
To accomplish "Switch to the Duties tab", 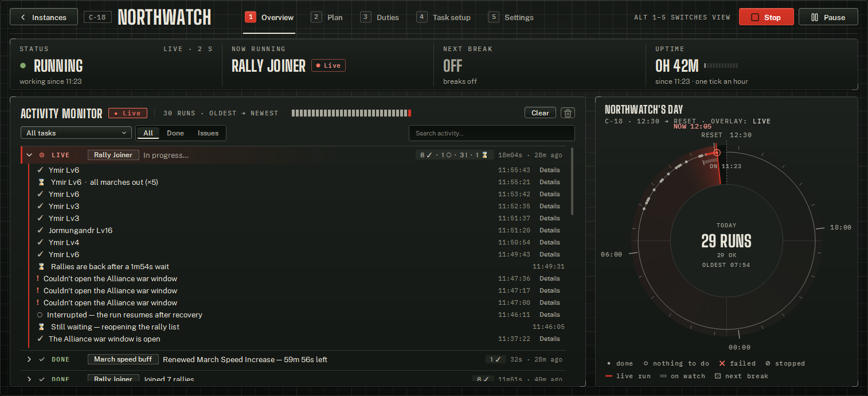I will tap(380, 17).
